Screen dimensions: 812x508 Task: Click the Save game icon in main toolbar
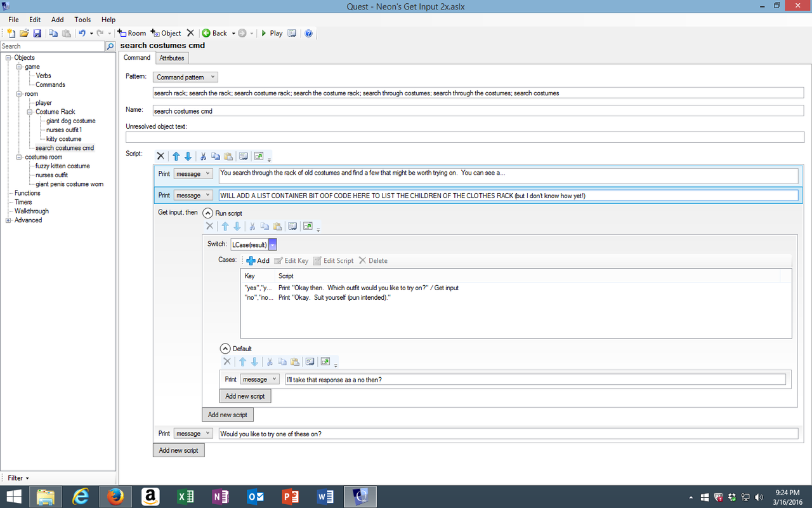(x=37, y=33)
